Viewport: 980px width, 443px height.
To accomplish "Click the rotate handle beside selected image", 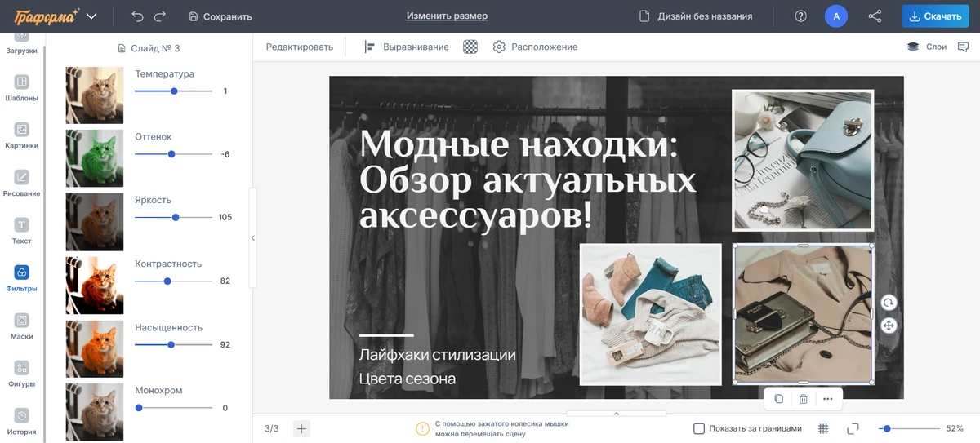I will [889, 303].
